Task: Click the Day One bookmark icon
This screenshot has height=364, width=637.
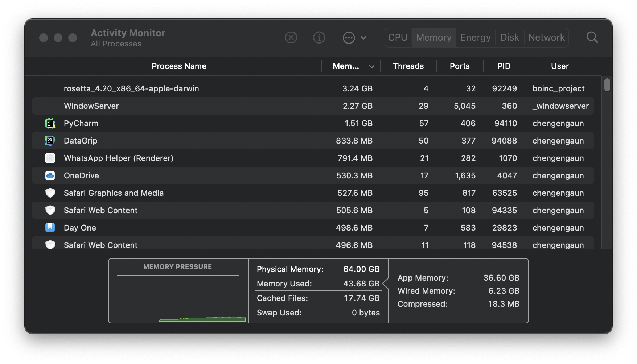Action: coord(50,228)
